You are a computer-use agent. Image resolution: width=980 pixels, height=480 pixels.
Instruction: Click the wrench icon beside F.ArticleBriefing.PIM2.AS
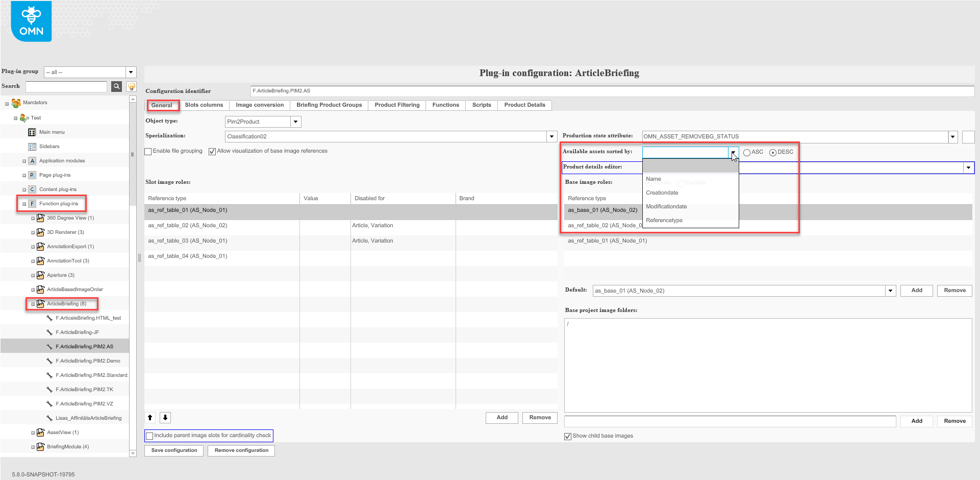tap(49, 346)
